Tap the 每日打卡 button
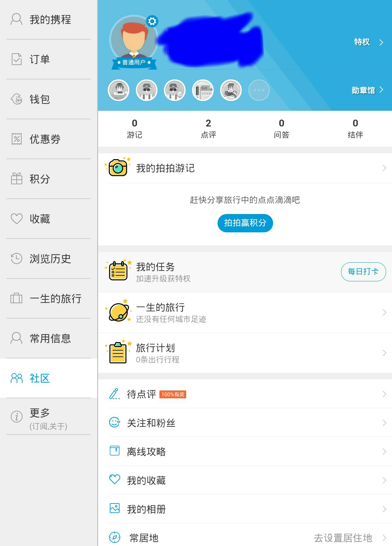392x546 pixels. coord(363,272)
